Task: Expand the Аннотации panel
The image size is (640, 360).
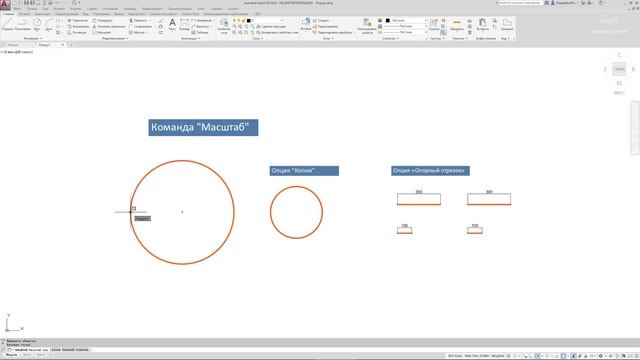Action: pos(190,38)
